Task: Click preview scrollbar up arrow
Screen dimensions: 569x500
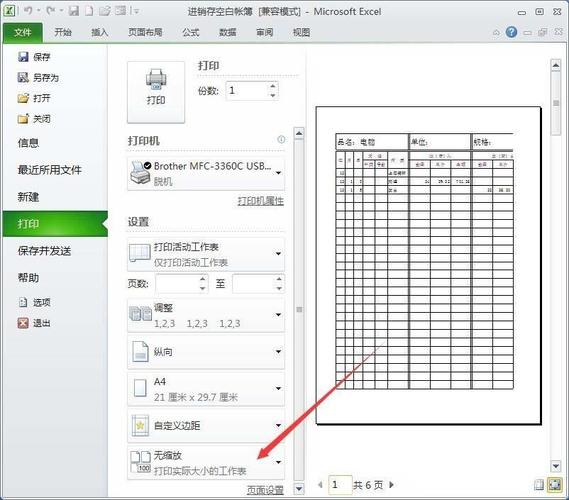Action: (556, 65)
